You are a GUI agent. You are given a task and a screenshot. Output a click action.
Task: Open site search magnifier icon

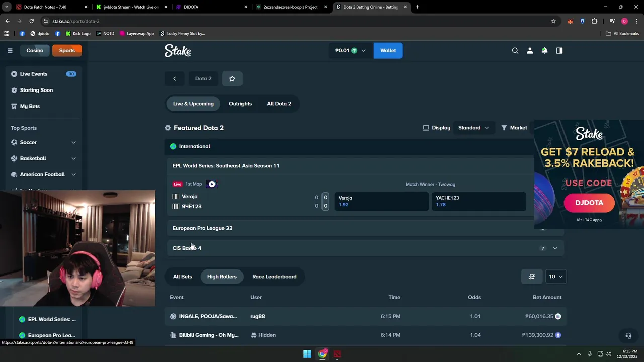pos(515,50)
